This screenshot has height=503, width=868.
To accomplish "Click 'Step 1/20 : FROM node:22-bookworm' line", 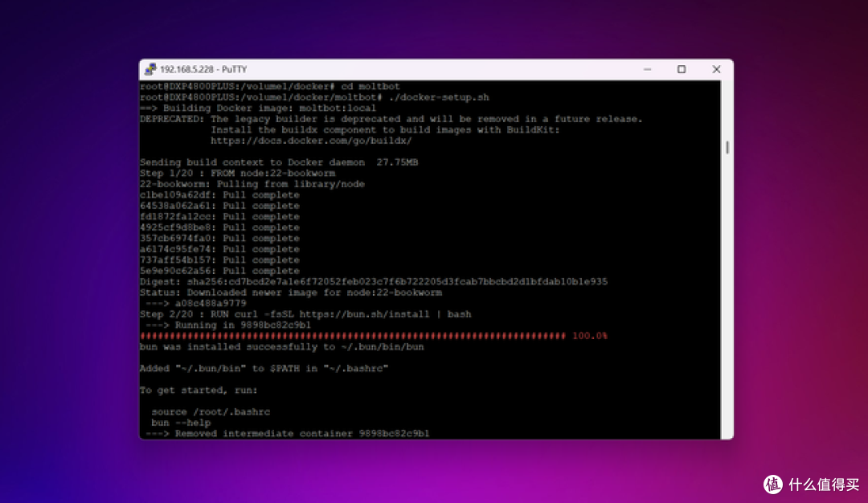I will (x=237, y=174).
